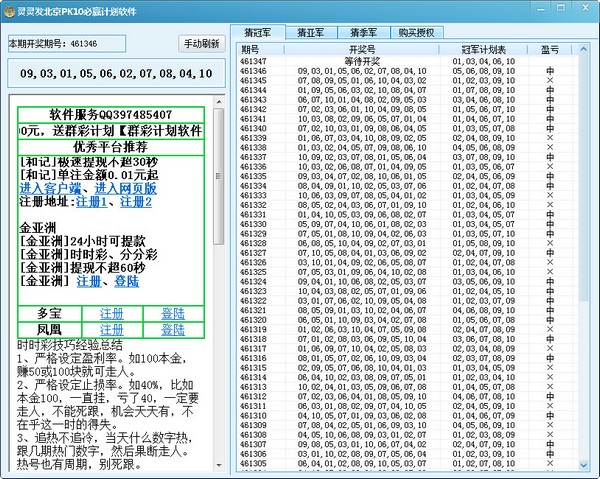The height and width of the screenshot is (479, 600).
Task: Open the 购买授权 tab
Action: tap(417, 33)
